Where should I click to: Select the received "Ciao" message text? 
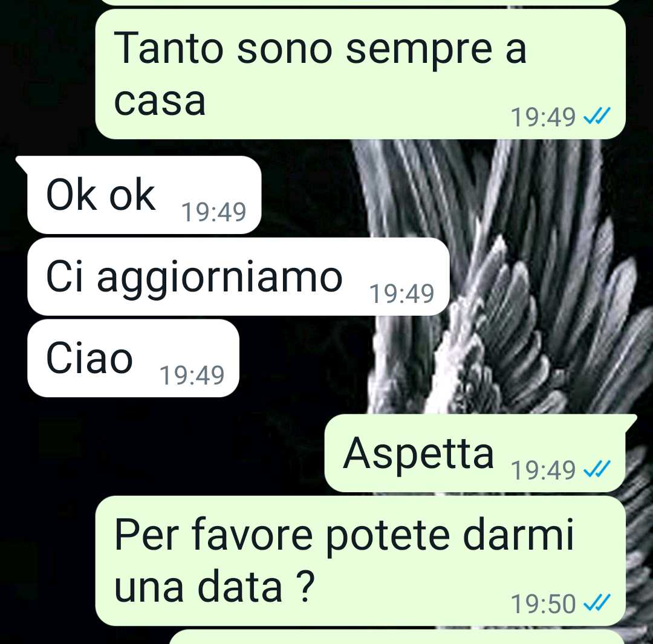click(89, 357)
